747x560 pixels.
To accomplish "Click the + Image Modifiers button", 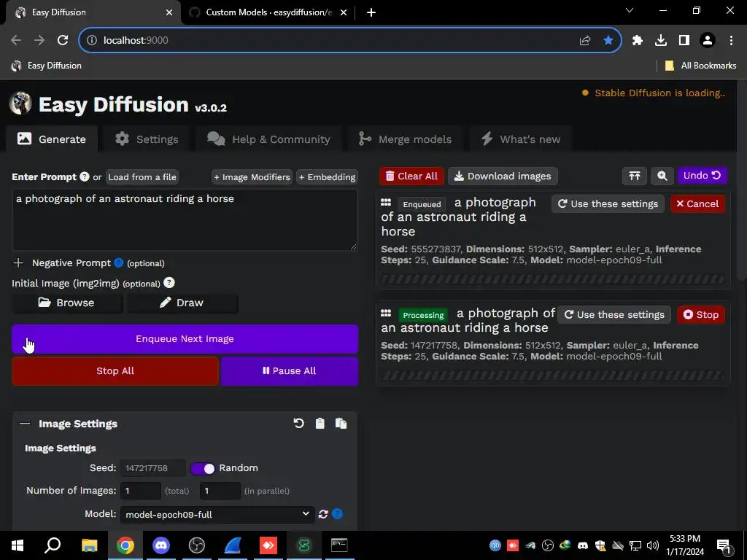I will coord(252,177).
